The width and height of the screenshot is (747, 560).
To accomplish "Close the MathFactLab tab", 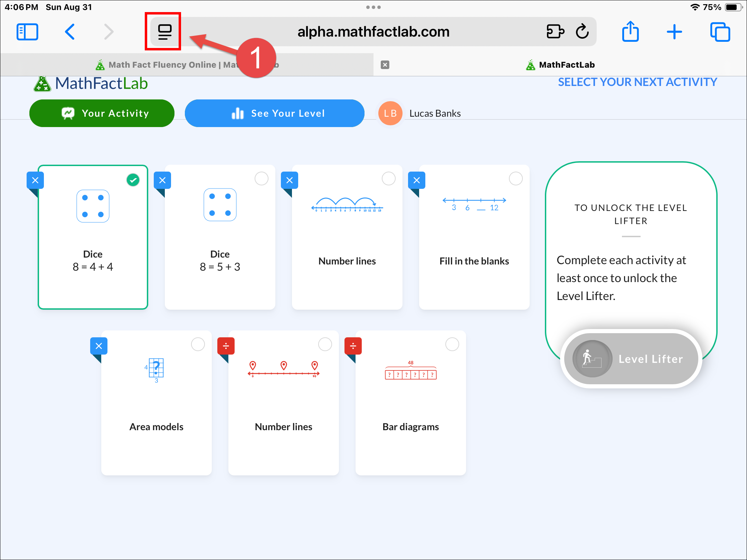I will point(385,65).
